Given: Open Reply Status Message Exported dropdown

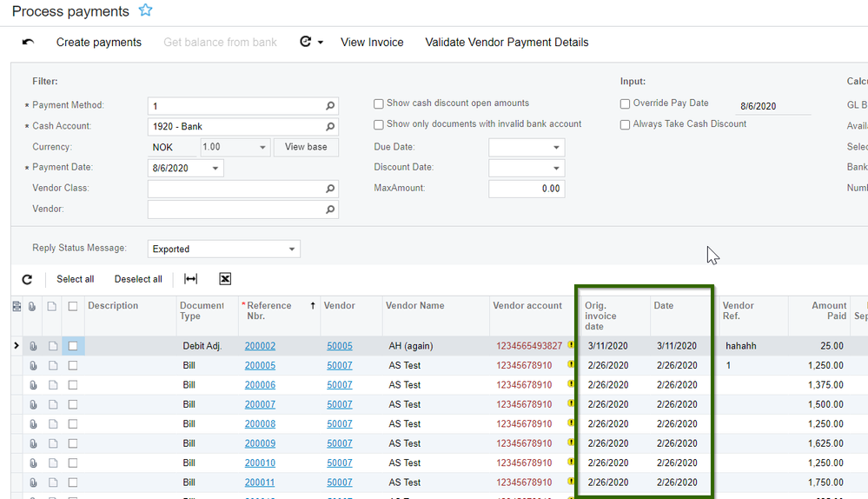Looking at the screenshot, I should [292, 249].
